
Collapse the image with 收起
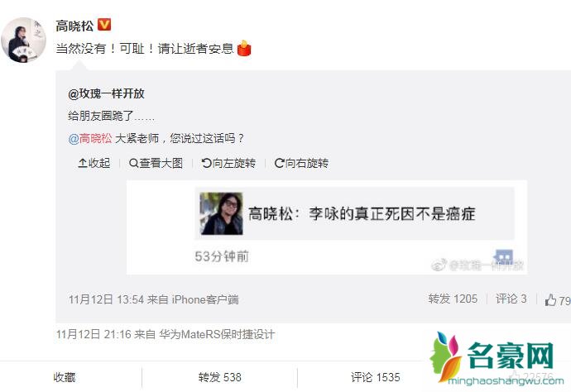pos(94,163)
